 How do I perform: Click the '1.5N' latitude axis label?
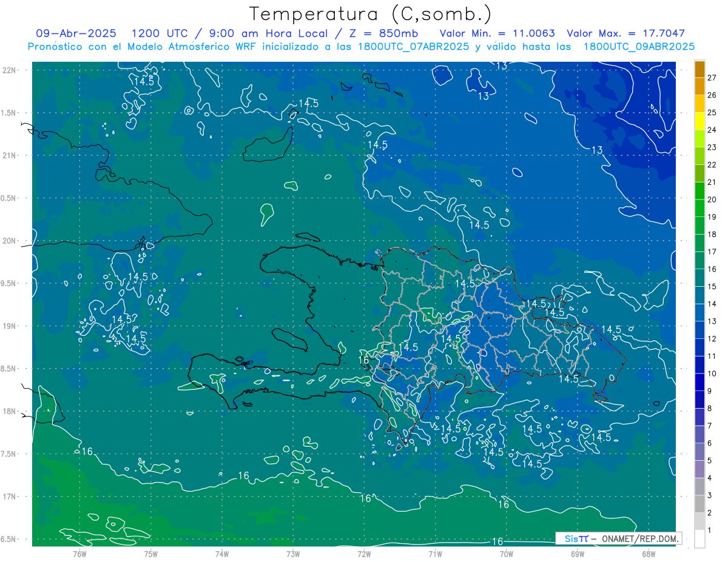tap(8, 113)
